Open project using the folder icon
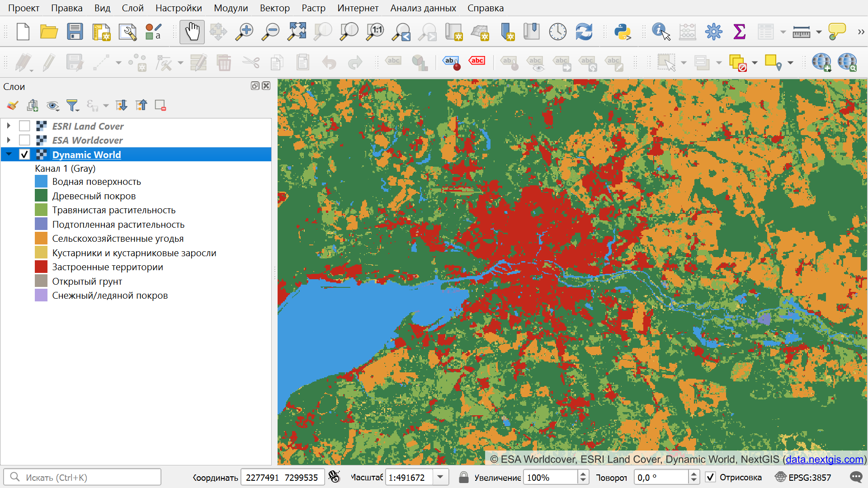 (x=49, y=32)
